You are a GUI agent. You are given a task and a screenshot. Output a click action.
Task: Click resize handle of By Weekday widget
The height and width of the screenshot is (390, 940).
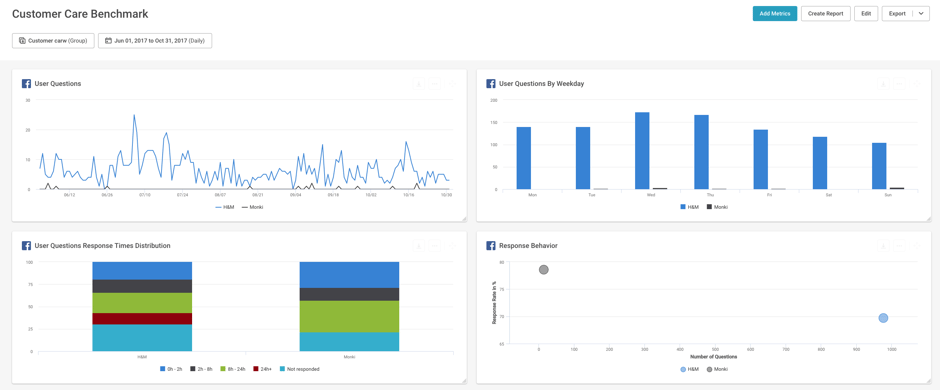[928, 219]
